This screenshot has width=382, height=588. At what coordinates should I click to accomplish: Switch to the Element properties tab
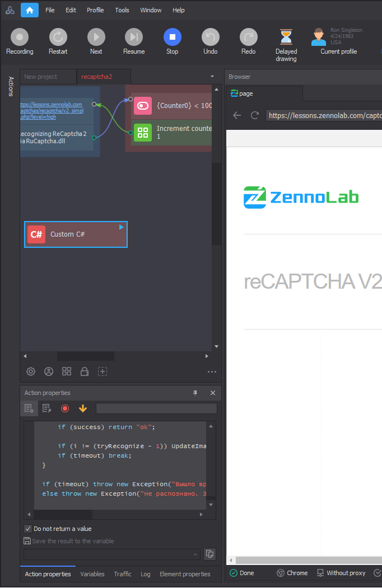(185, 574)
